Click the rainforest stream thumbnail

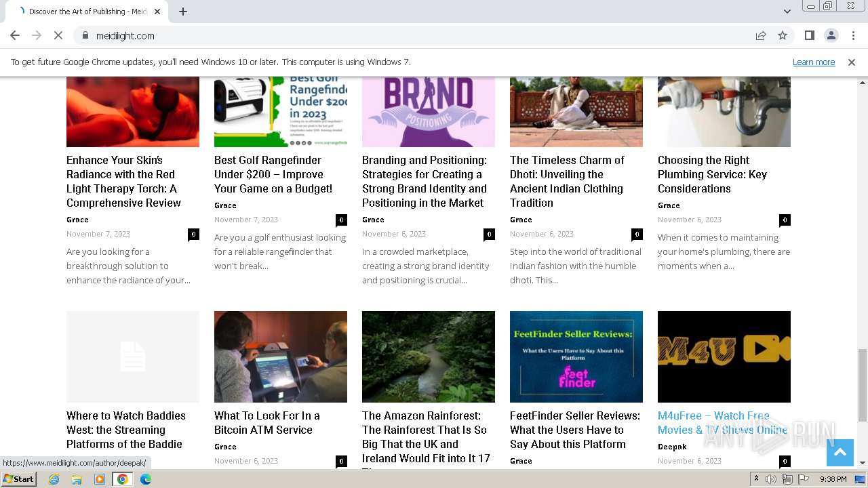(x=429, y=357)
